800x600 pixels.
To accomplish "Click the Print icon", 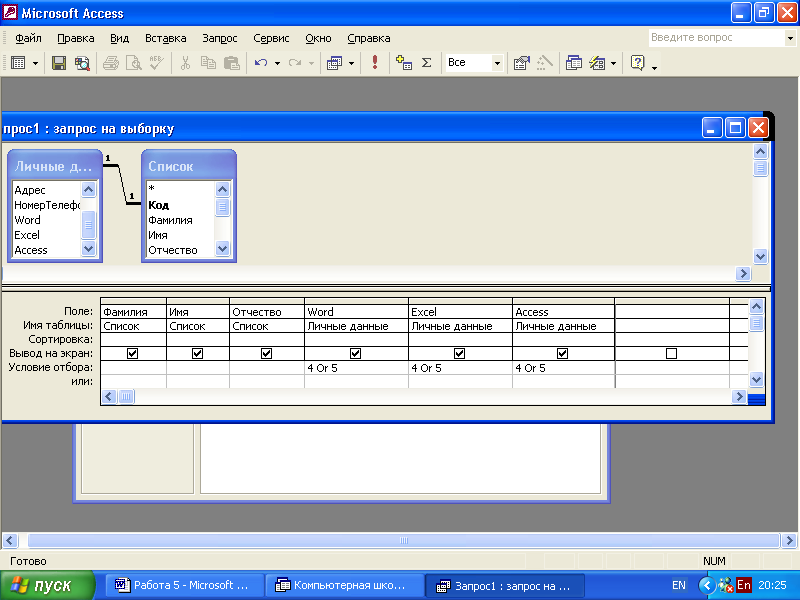I will click(111, 63).
